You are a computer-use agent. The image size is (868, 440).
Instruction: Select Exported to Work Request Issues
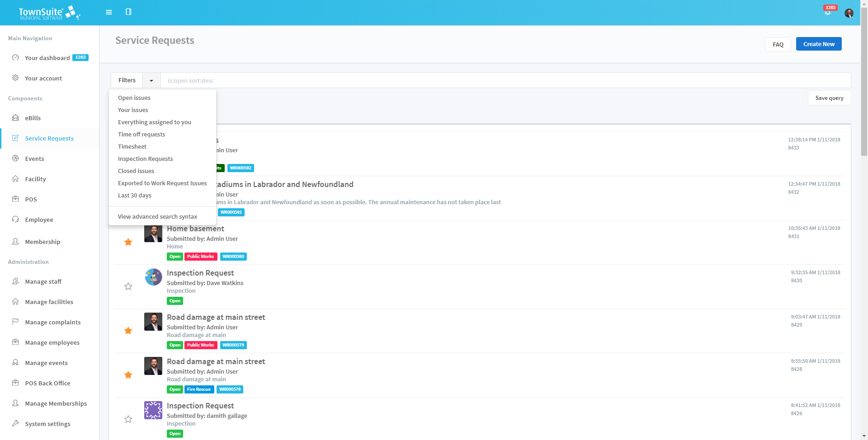pos(162,183)
